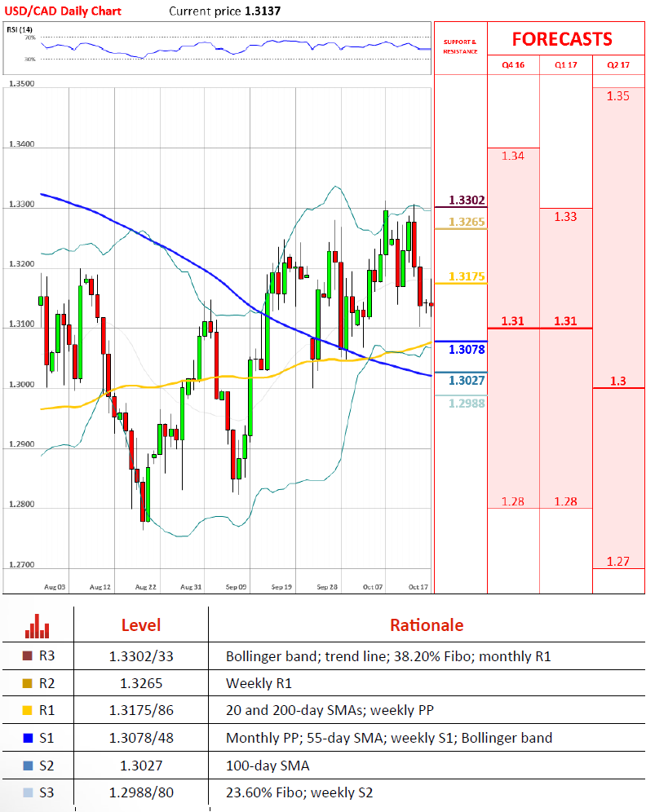Select the 'Q2 17' forecast column header
655x812 pixels.
pyautogui.click(x=618, y=64)
